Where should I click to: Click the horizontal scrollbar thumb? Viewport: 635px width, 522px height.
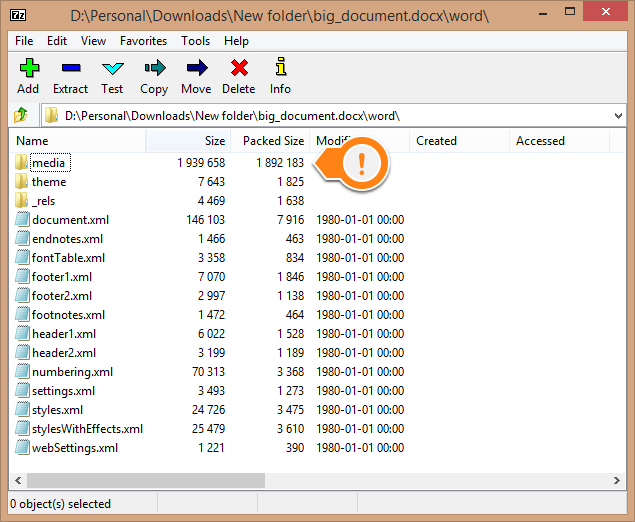pos(140,480)
